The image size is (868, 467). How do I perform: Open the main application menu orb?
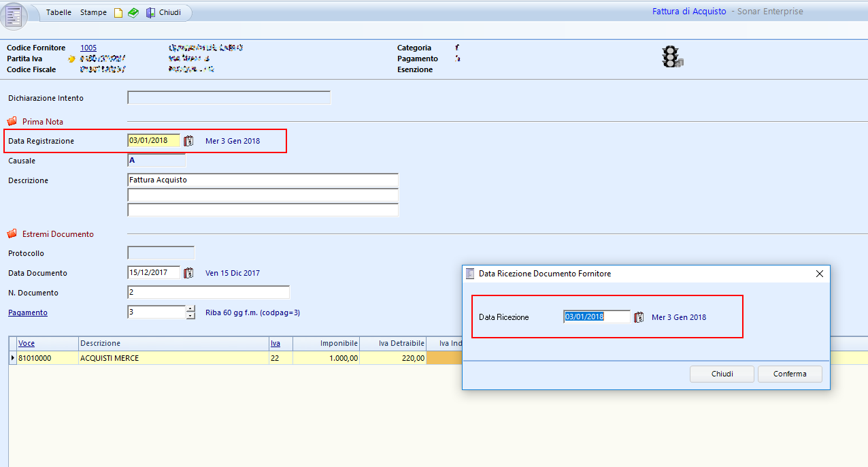[x=14, y=16]
